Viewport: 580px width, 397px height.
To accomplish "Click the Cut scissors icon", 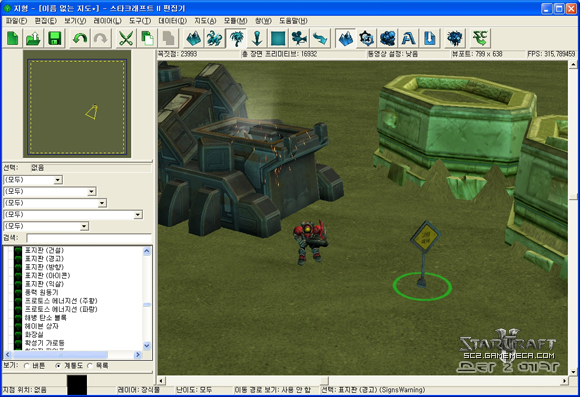I will click(126, 38).
